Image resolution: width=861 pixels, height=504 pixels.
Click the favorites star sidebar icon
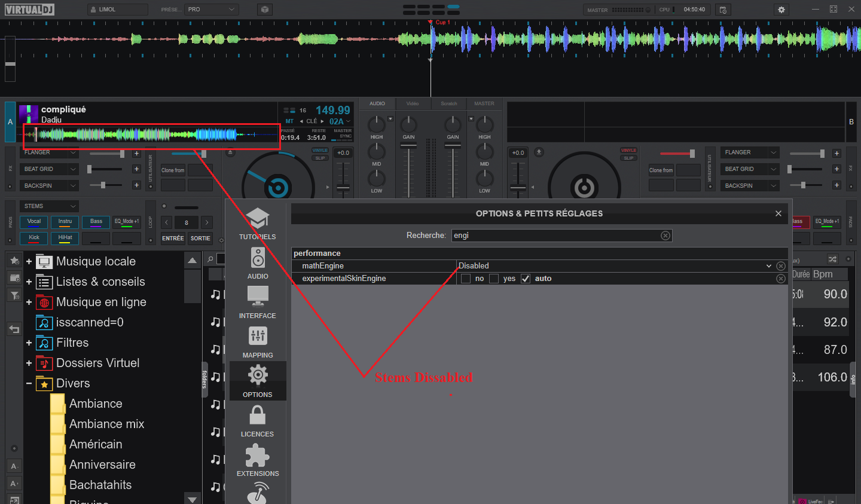[x=14, y=261]
